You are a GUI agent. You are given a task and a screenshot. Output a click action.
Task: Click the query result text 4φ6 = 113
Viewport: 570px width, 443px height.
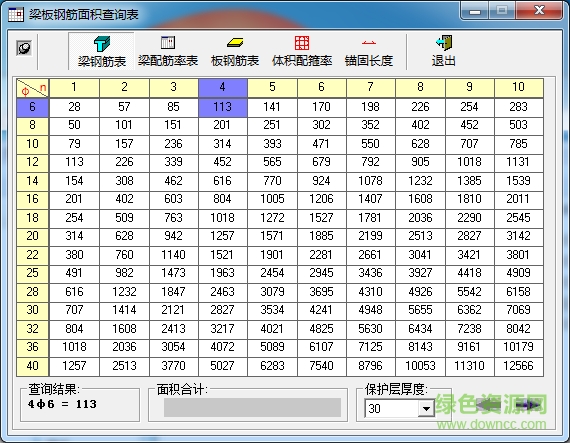point(62,404)
